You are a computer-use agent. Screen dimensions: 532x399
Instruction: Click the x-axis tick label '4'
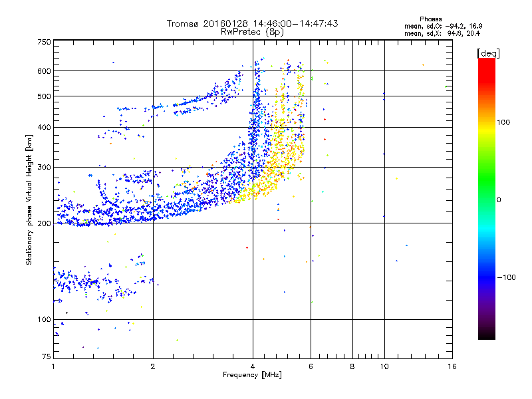[253, 366]
